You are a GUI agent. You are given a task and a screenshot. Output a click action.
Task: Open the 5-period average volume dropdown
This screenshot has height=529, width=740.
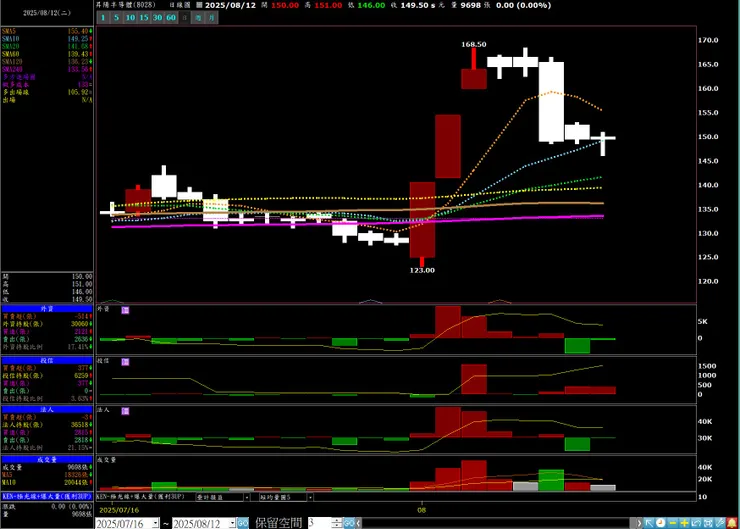[310, 497]
